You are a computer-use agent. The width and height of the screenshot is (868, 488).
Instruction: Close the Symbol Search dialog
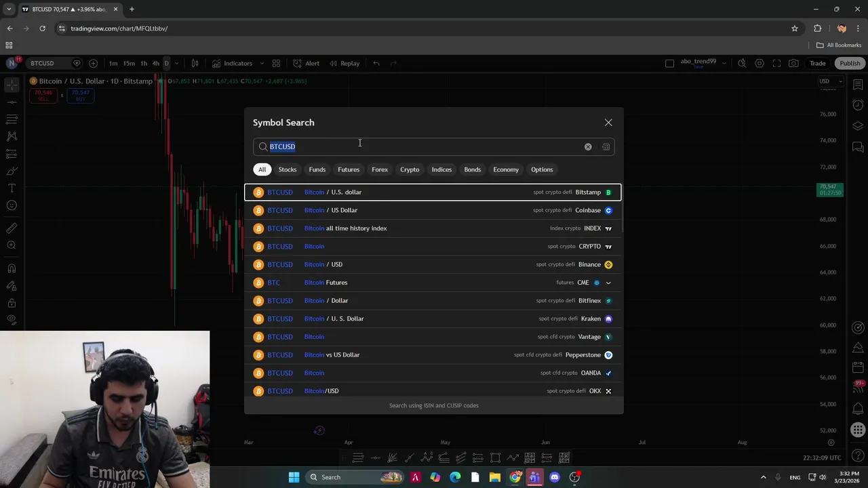(x=608, y=123)
